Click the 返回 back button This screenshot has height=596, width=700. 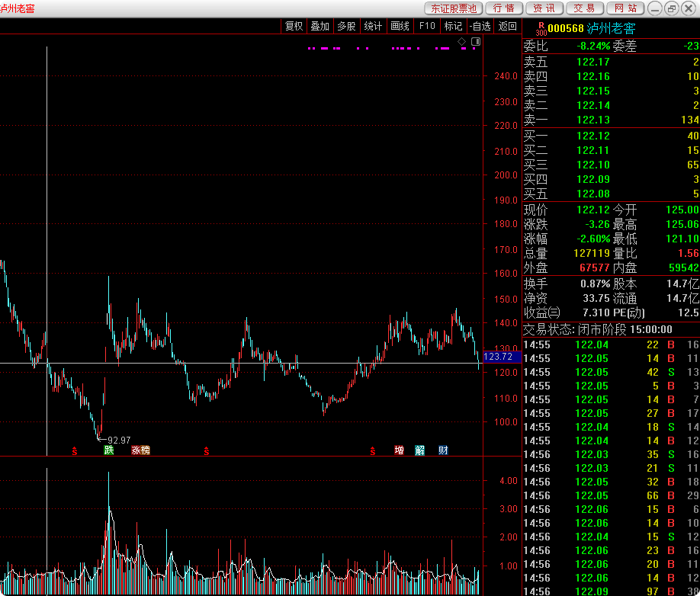coord(507,27)
